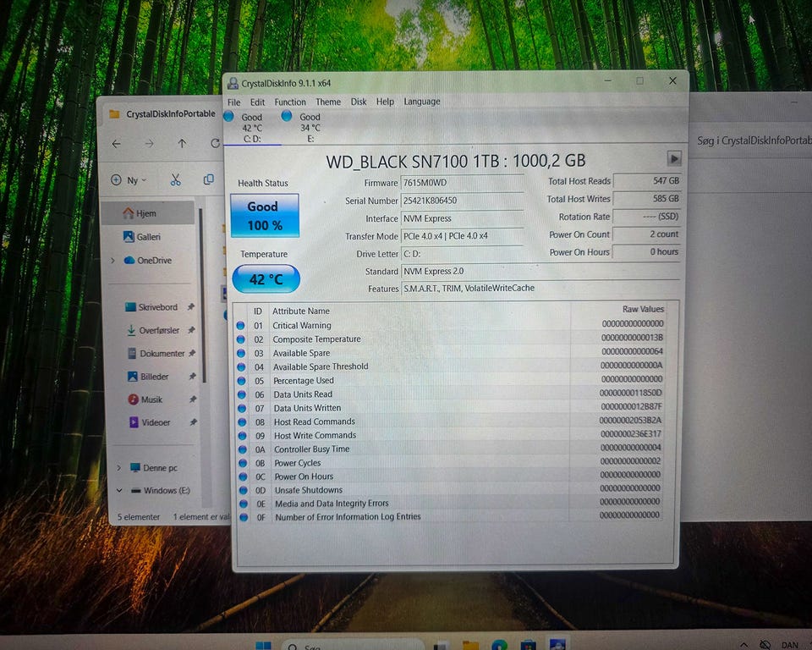Select the Composite Temperature row
812x650 pixels.
point(449,339)
